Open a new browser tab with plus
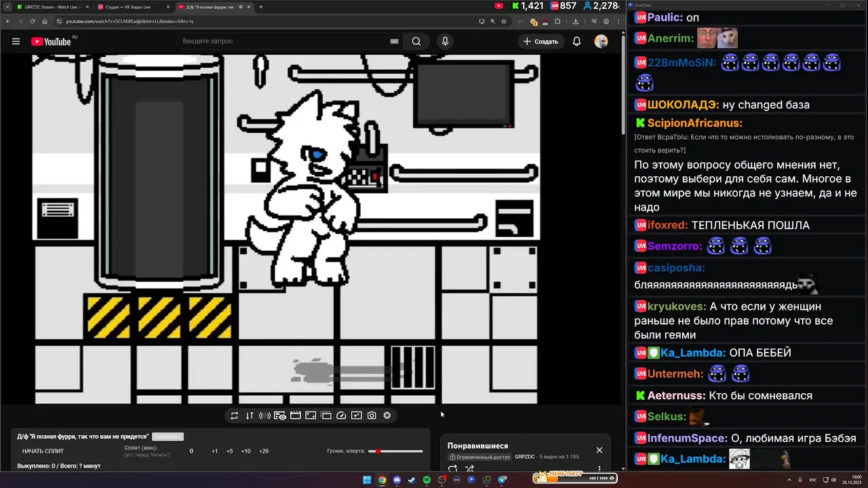This screenshot has width=868, height=488. tap(260, 7)
